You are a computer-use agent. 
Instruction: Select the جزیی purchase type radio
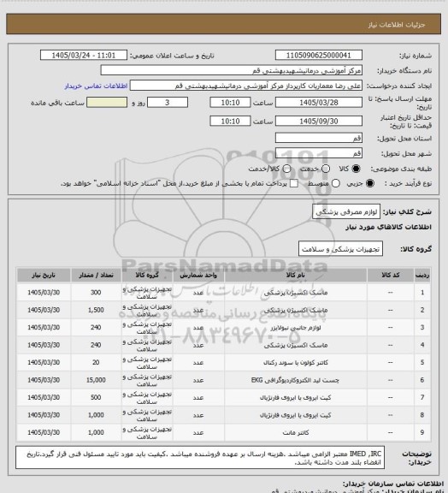[370, 183]
